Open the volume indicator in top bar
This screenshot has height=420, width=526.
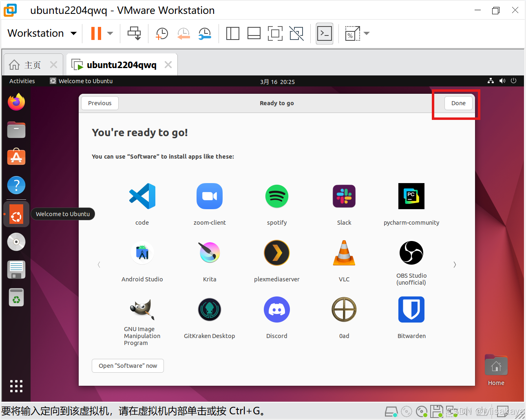[502, 81]
